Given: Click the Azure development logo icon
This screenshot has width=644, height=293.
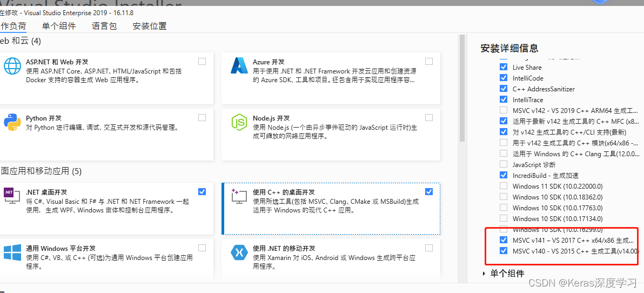Looking at the screenshot, I should coord(238,65).
